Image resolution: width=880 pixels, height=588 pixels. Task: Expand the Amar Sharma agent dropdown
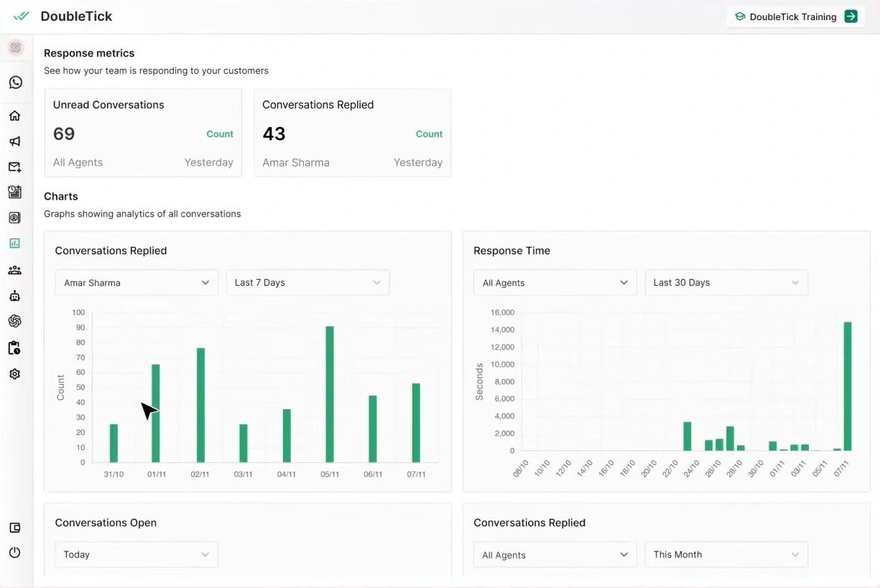[x=136, y=283]
